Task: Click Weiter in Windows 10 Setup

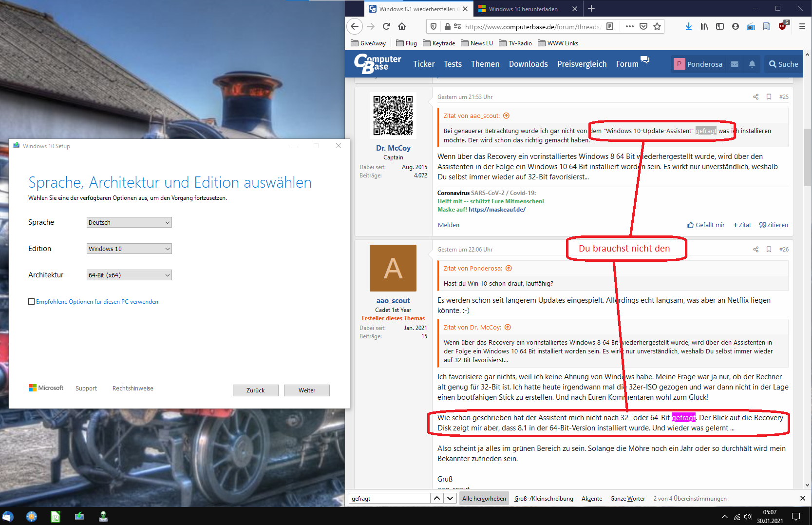Action: click(x=307, y=390)
